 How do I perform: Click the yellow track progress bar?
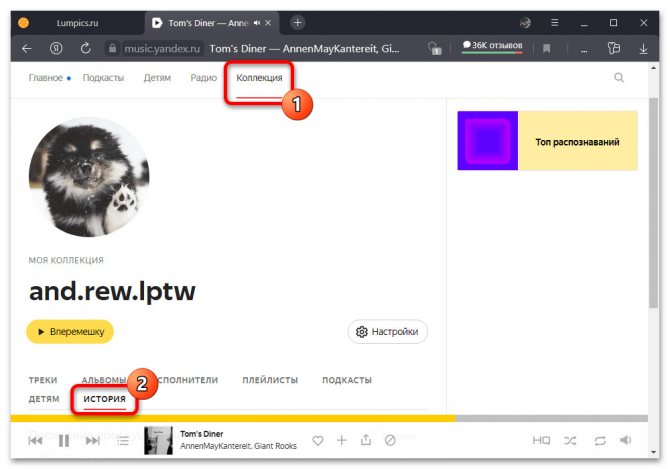230,418
